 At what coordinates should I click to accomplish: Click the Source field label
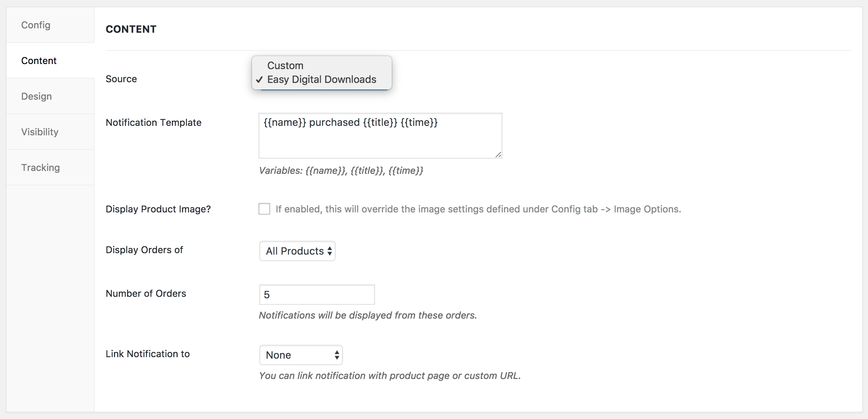pyautogui.click(x=121, y=79)
